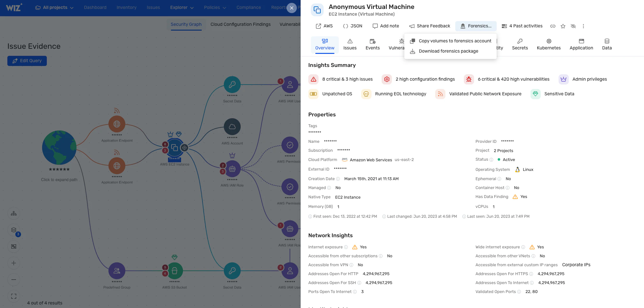The width and height of the screenshot is (644, 308).
Task: Click the Running EOL technology skull icon
Action: coord(366,94)
